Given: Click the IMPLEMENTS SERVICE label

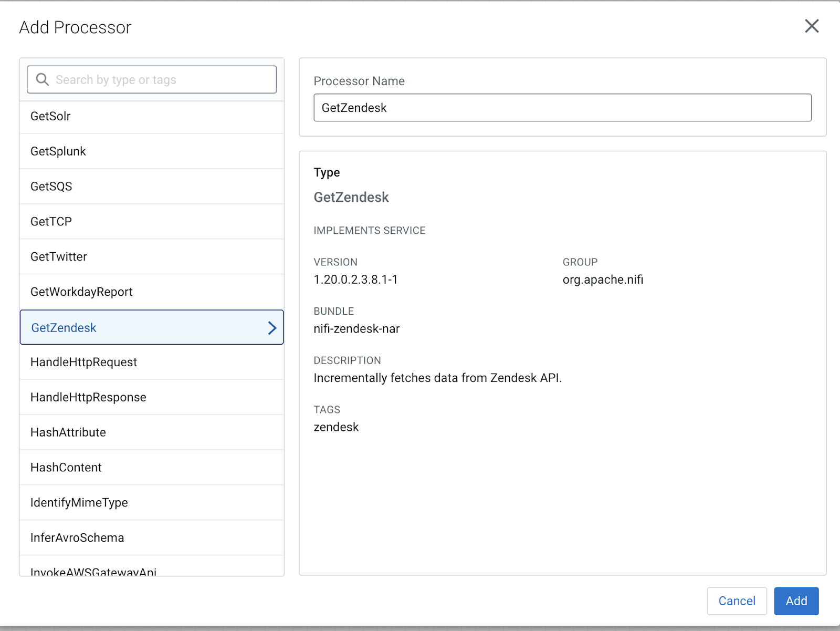Looking at the screenshot, I should click(x=370, y=231).
